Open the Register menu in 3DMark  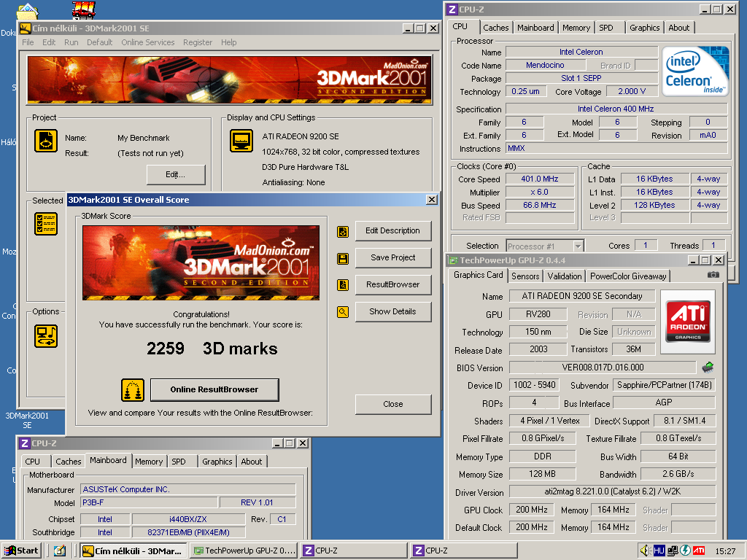point(198,42)
